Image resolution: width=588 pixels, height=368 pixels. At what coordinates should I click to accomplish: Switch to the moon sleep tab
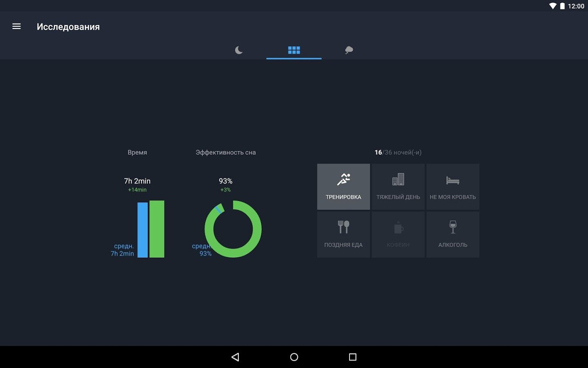click(239, 50)
